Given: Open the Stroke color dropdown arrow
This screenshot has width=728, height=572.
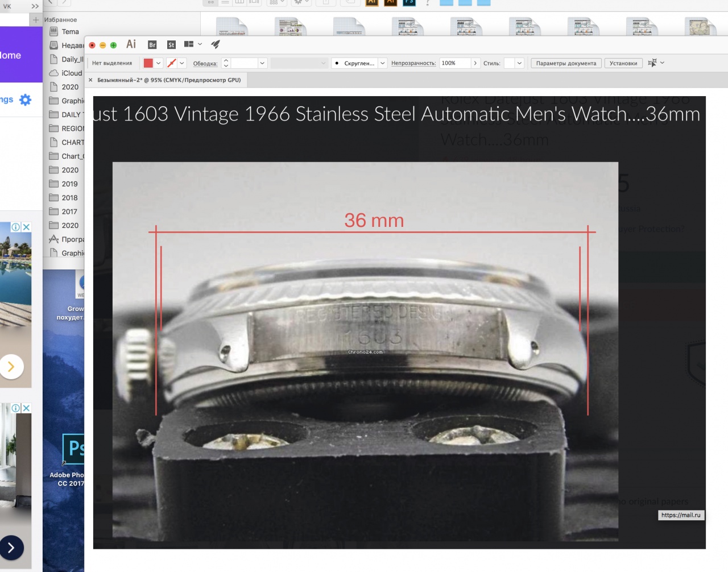Looking at the screenshot, I should point(182,63).
